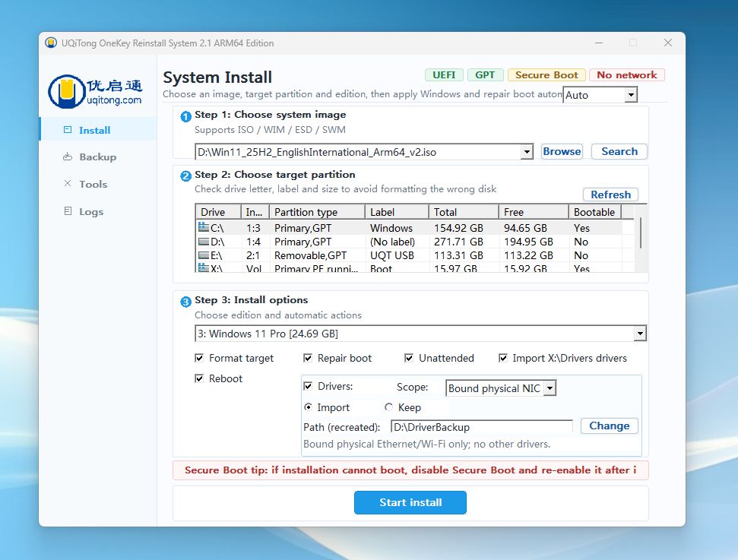Click the No network status badge
Screen dimensions: 738x560
(627, 74)
